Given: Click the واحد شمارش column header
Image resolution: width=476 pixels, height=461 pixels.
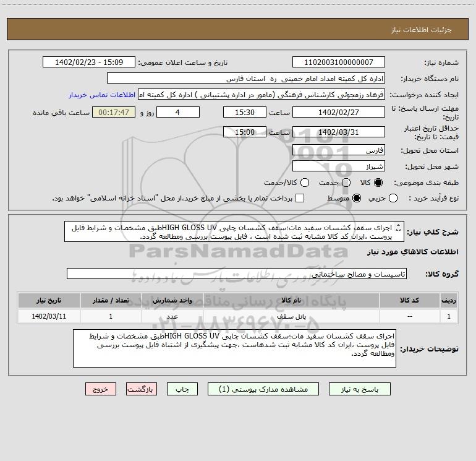Looking at the screenshot, I should [172, 300].
